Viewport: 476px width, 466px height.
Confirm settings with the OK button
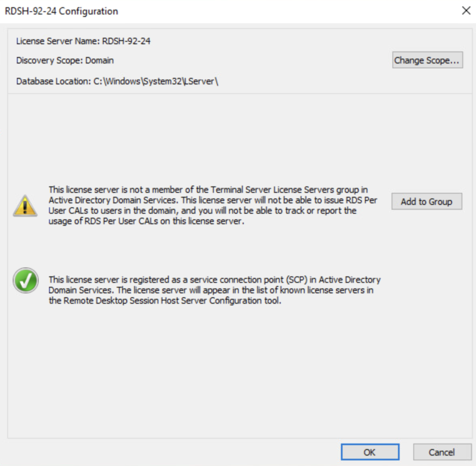(370, 452)
